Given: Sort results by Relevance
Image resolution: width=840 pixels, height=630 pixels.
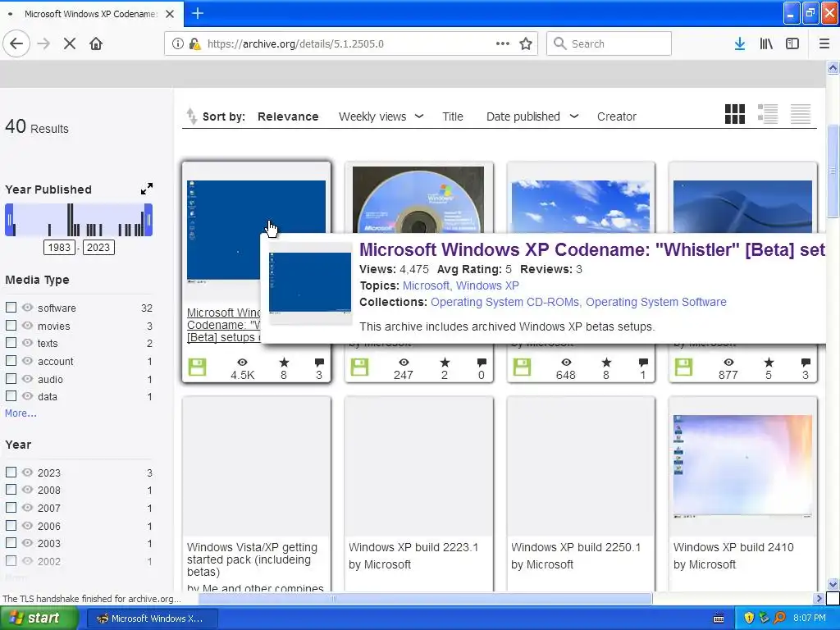Looking at the screenshot, I should pyautogui.click(x=288, y=116).
